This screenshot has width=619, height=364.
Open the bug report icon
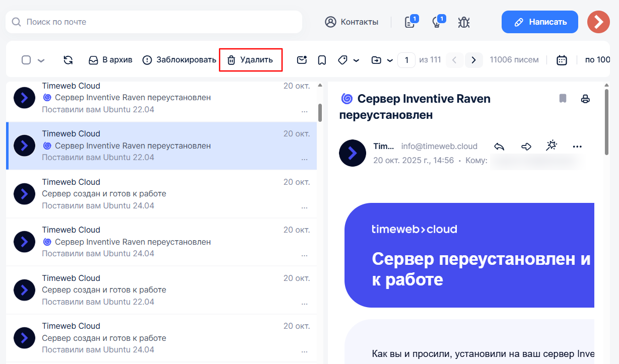click(464, 22)
